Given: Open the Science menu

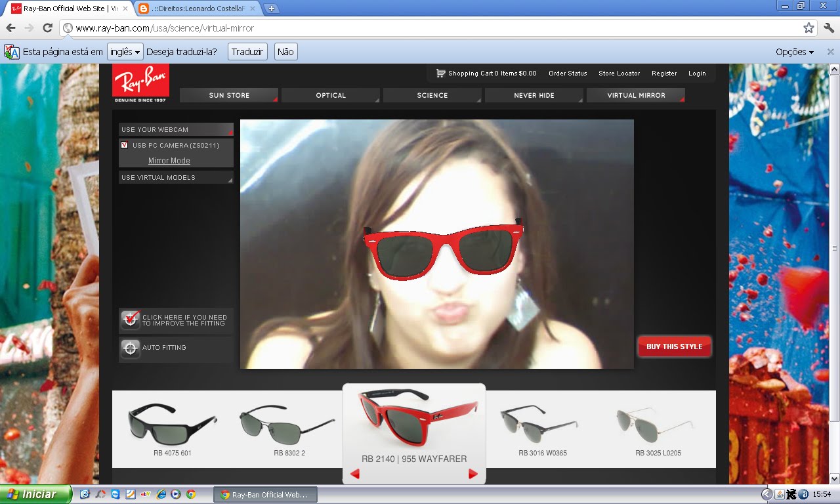Looking at the screenshot, I should click(432, 95).
